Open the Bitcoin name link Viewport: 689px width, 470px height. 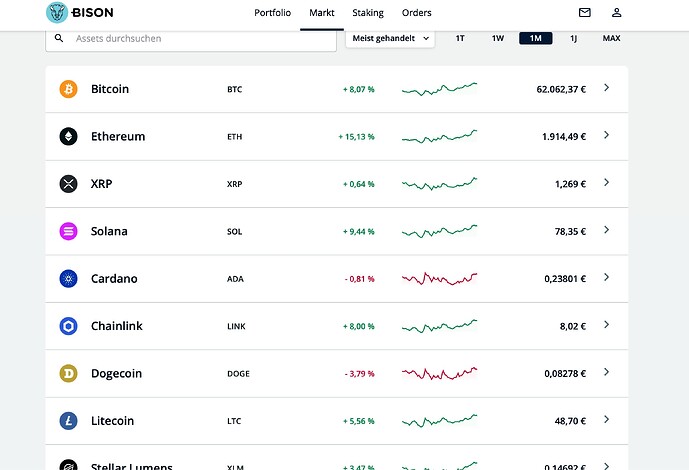[110, 89]
